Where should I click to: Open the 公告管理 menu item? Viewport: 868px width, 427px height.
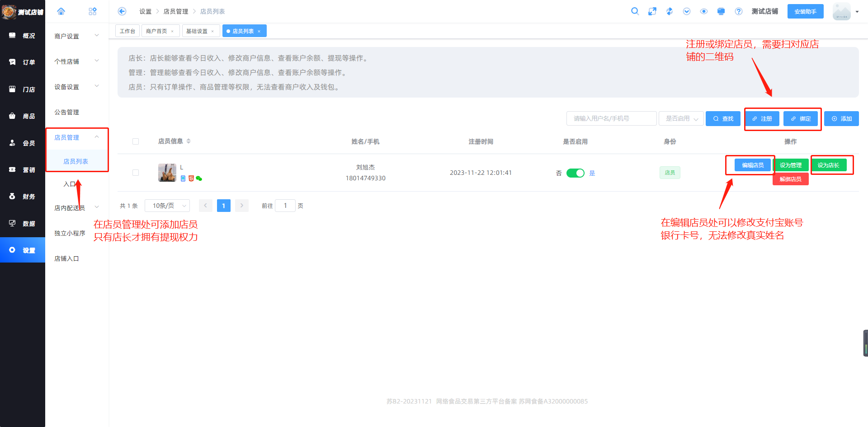tap(67, 112)
